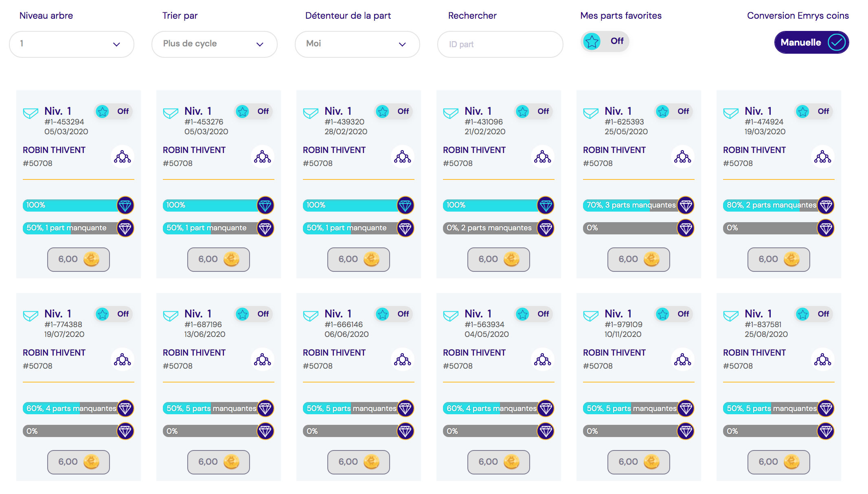Click the tree network icon on part #1-625393
The width and height of the screenshot is (868, 494).
pyautogui.click(x=683, y=157)
